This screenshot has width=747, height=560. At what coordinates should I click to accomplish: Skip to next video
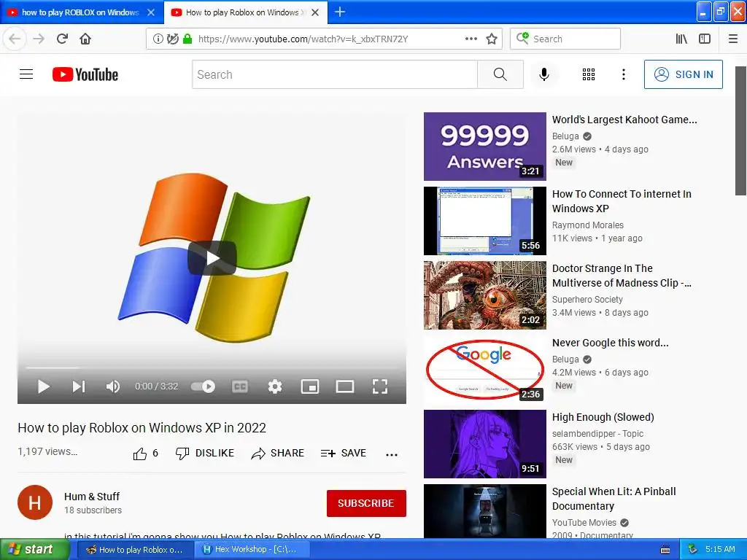(79, 386)
